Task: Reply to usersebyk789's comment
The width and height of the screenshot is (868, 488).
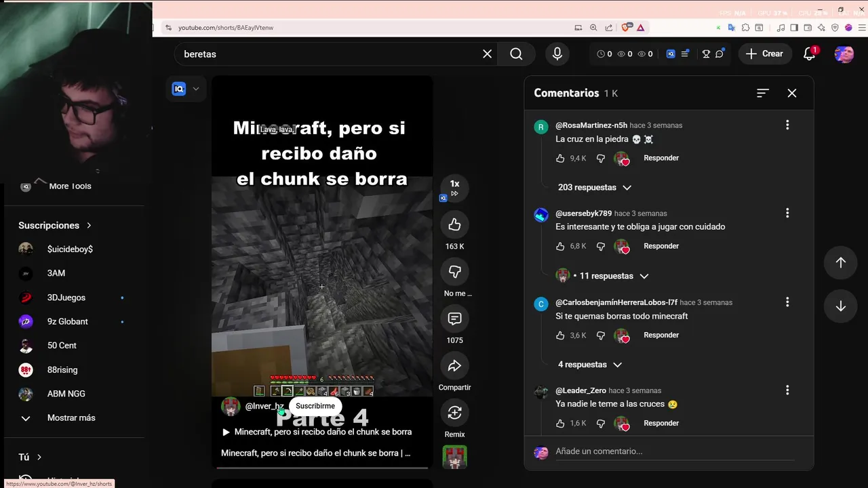Action: click(x=661, y=246)
